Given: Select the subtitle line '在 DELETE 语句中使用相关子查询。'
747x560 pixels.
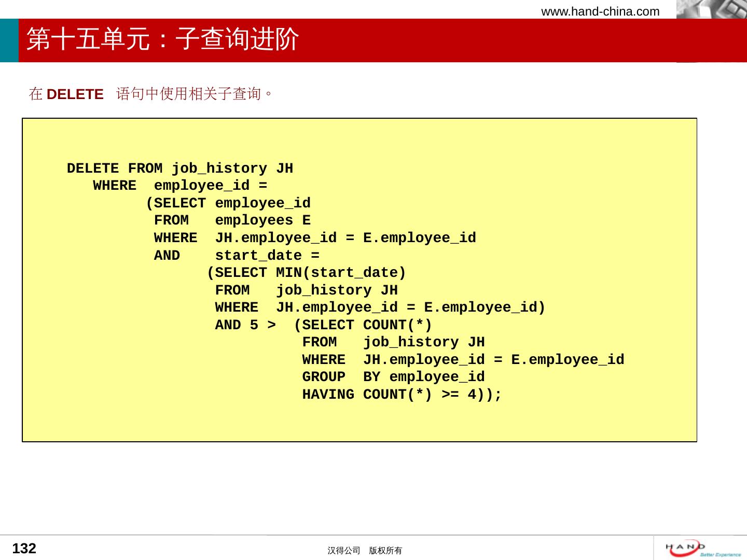Looking at the screenshot, I should [151, 94].
